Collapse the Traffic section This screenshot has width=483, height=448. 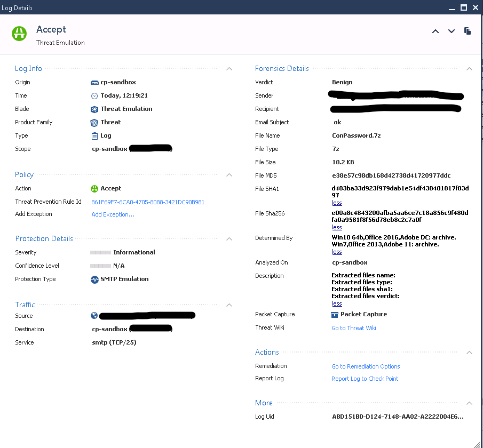(229, 305)
